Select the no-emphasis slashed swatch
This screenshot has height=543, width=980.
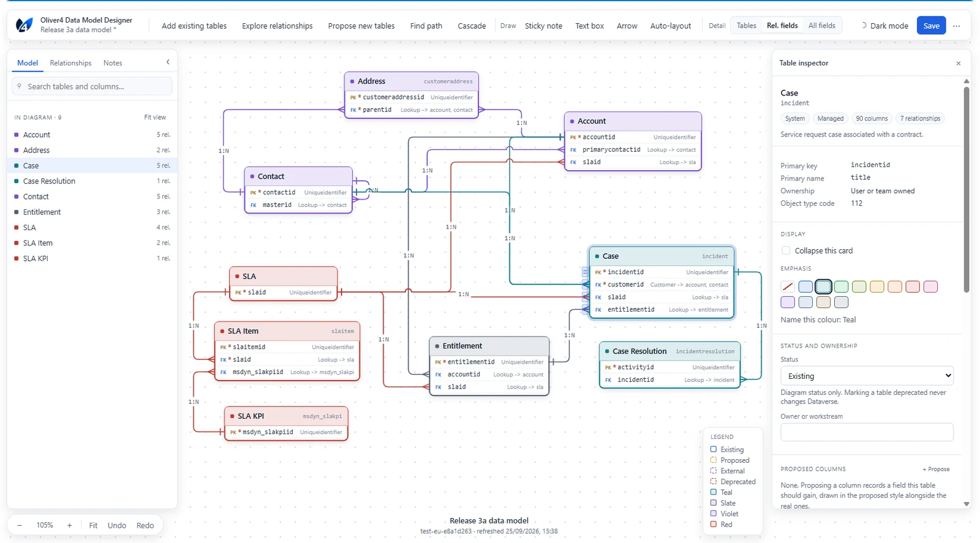point(788,286)
